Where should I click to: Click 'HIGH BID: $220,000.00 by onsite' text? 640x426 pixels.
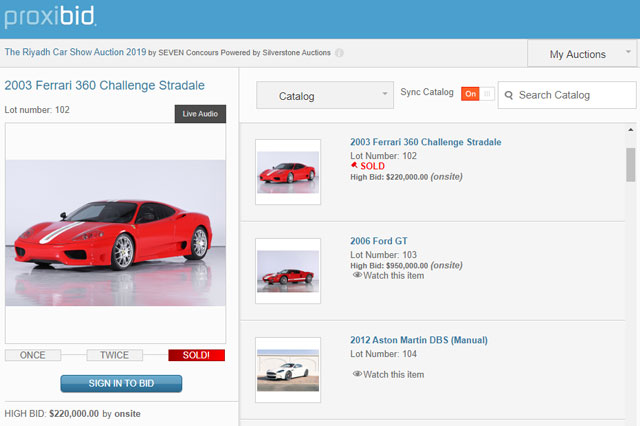click(x=73, y=414)
